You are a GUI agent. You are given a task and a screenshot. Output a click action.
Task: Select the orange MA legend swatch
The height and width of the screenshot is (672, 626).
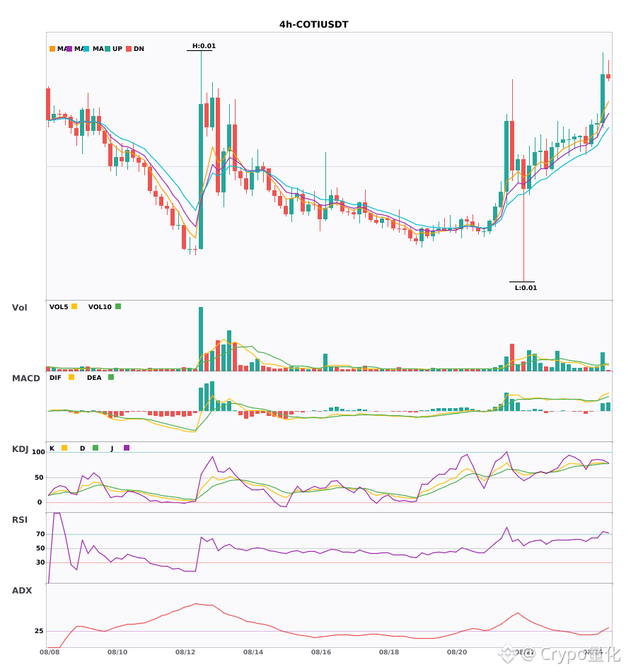[x=52, y=49]
